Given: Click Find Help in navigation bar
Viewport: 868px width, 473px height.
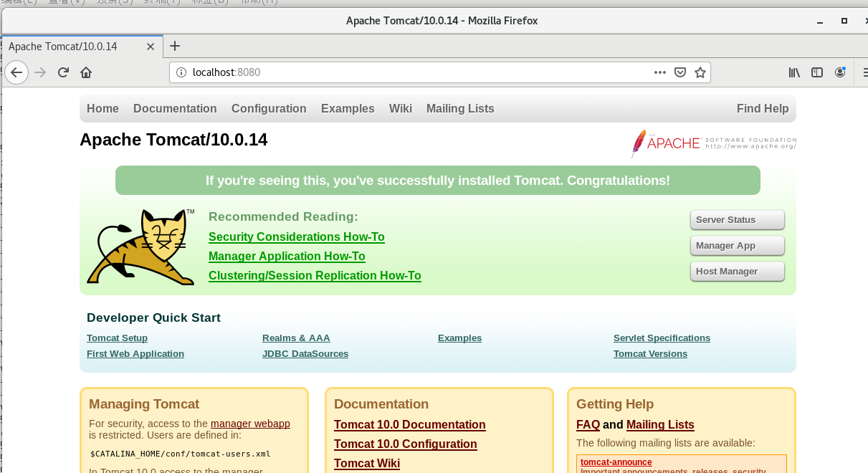Looking at the screenshot, I should [763, 109].
